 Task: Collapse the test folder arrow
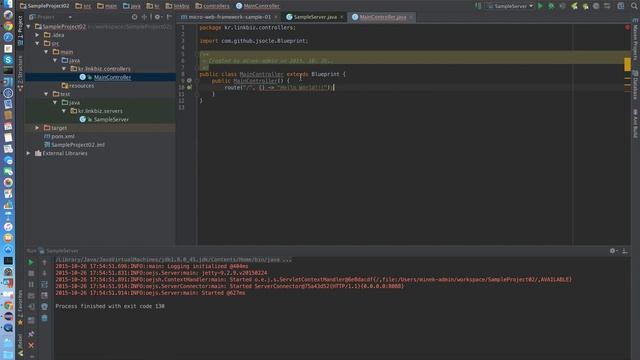(x=46, y=94)
